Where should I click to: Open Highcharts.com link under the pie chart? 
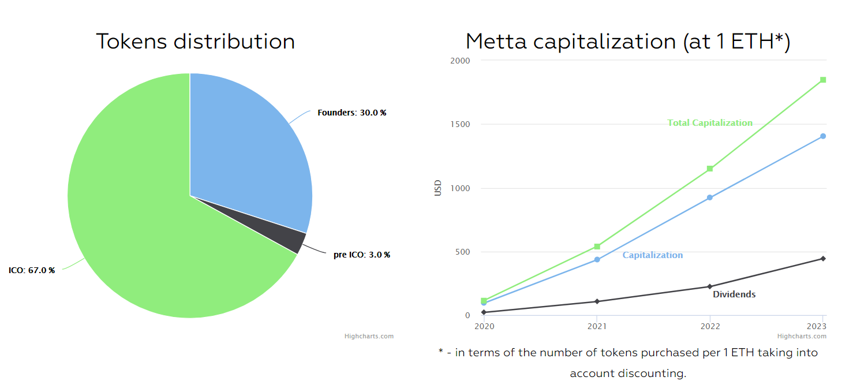369,336
